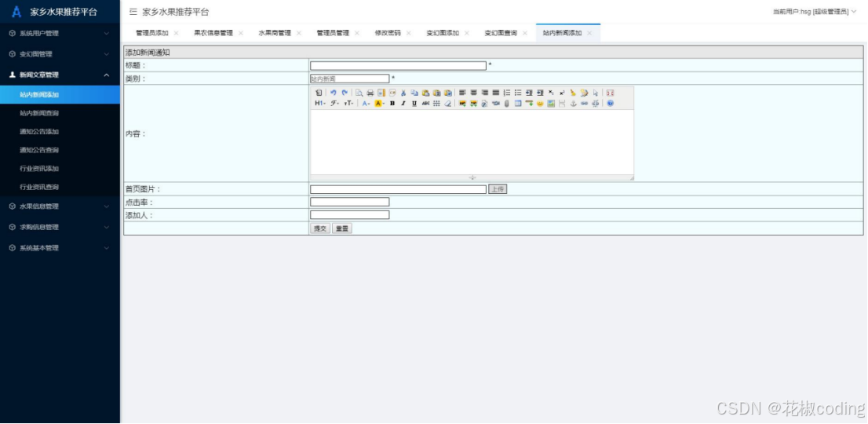Viewport: 868px width, 424px height.
Task: Switch to the 管理员添加 tab
Action: click(x=152, y=33)
